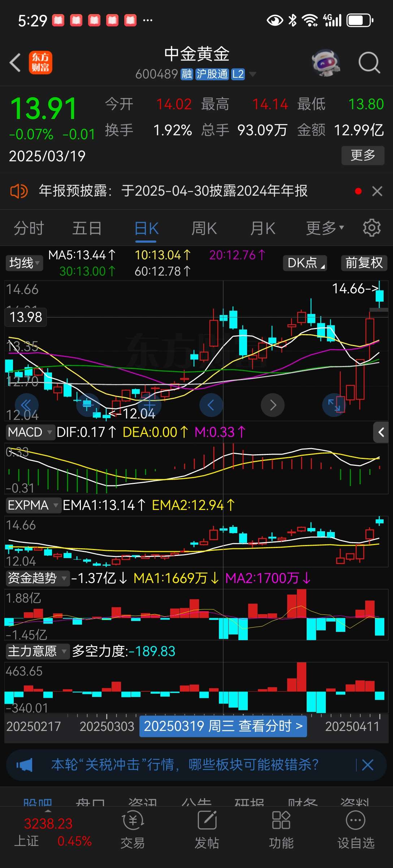Tap the 多空力度 -189.83 reading
Image resolution: width=393 pixels, height=868 pixels.
click(124, 651)
